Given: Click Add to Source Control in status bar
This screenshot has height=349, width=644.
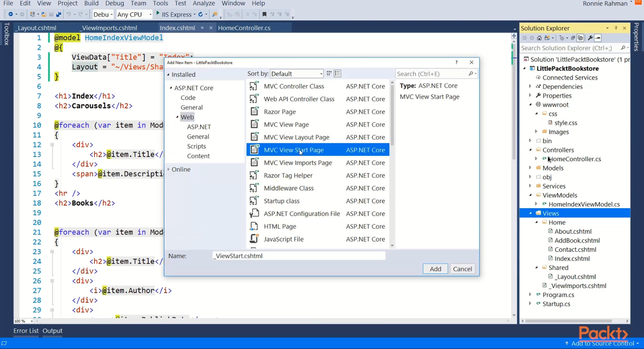Looking at the screenshot, I should point(602,343).
